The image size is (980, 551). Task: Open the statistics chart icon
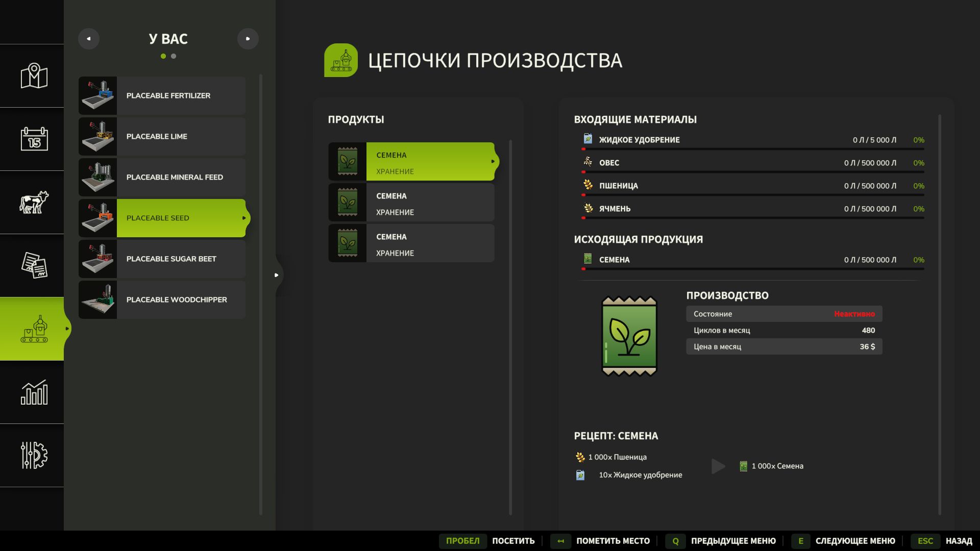[34, 392]
